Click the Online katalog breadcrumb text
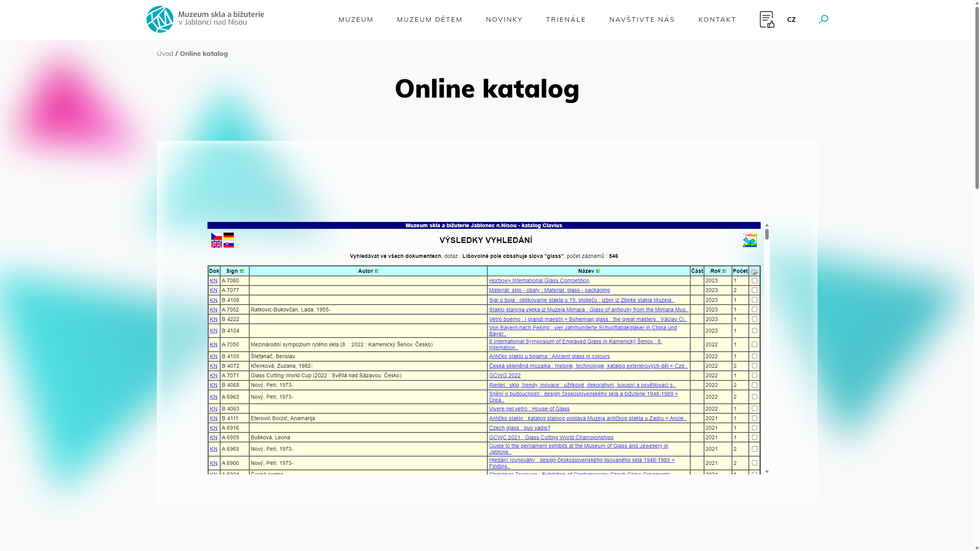 tap(204, 54)
